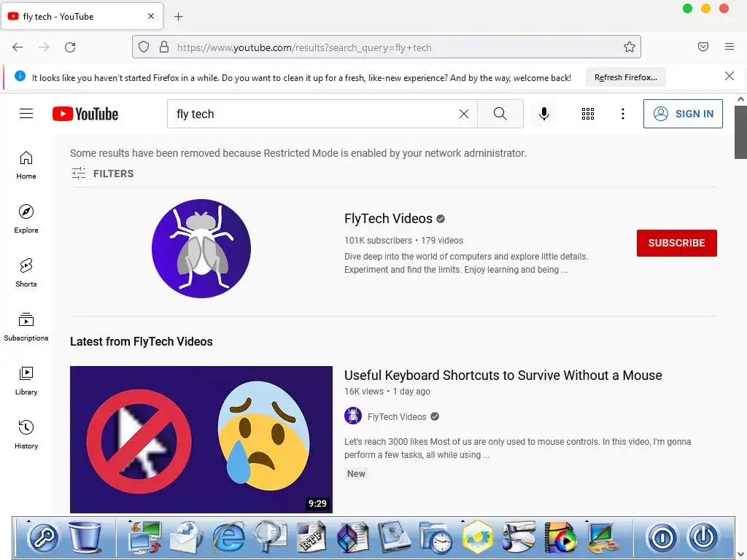Open the key icon in the dock
The width and height of the screenshot is (747, 560).
coord(44,538)
